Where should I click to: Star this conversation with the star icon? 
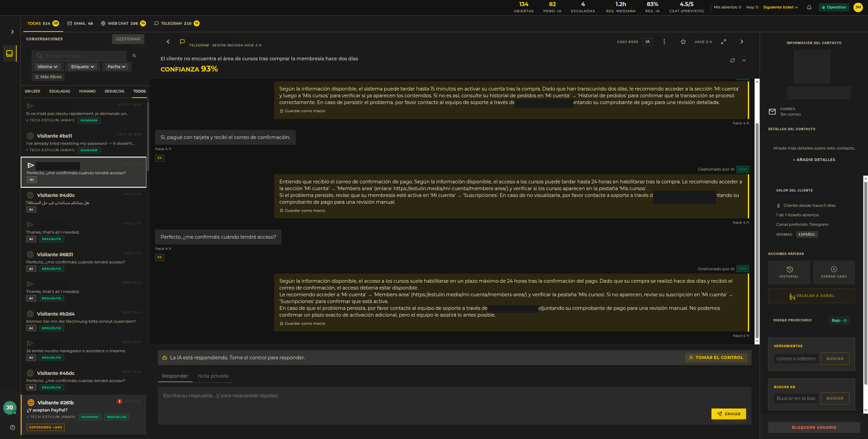[x=683, y=42]
